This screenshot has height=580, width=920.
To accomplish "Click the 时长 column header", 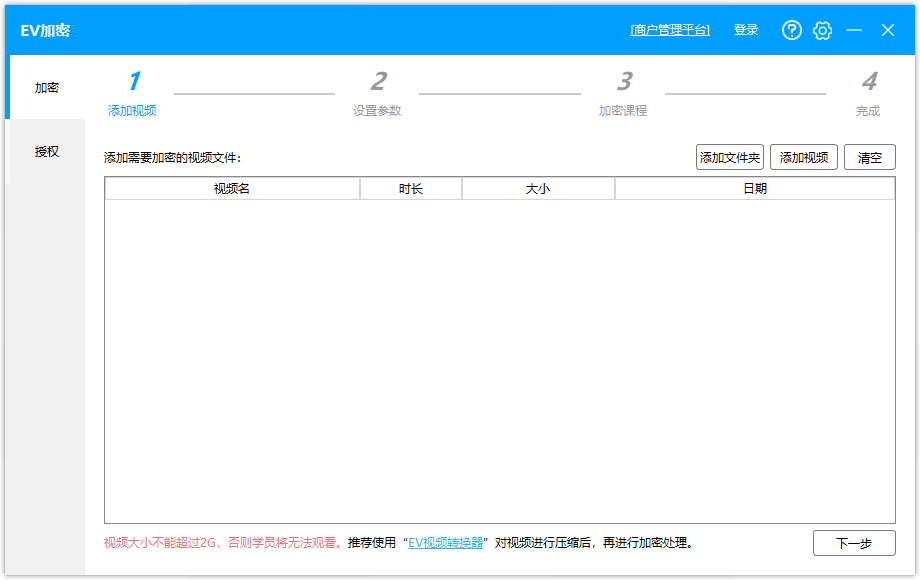I will point(410,188).
